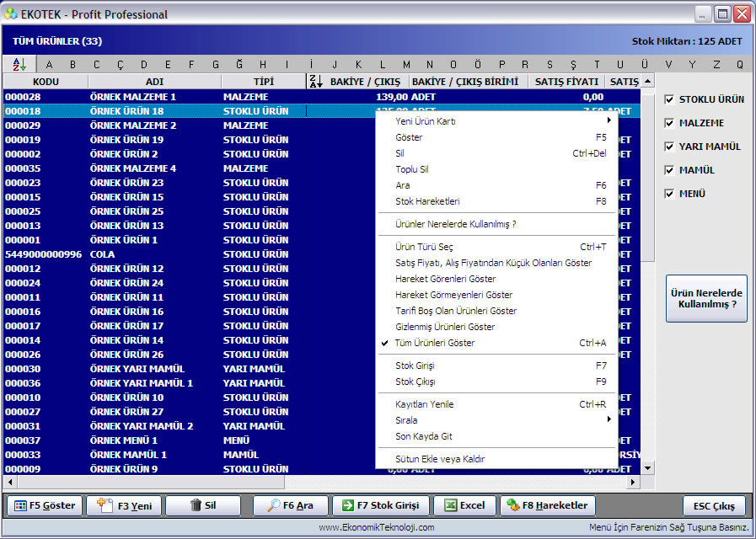Click the horizontal scrollbar left arrow
The height and width of the screenshot is (539, 756).
tap(10, 482)
